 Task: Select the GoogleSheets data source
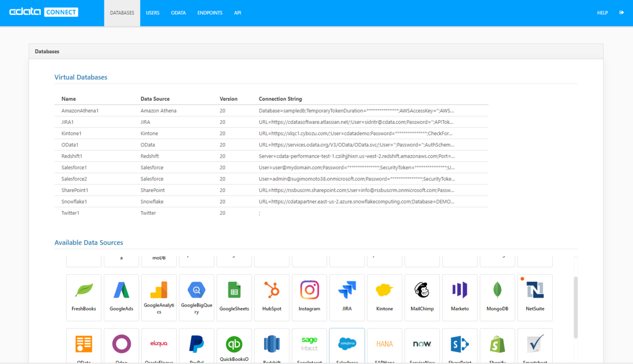[x=234, y=298]
